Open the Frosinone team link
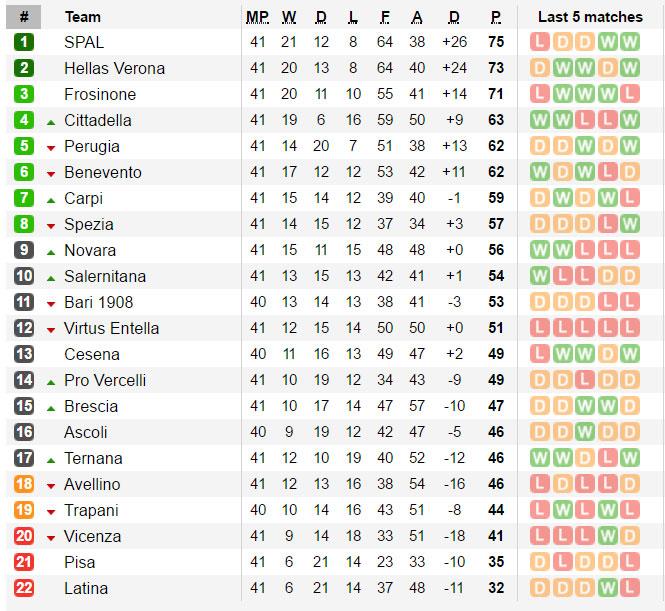This screenshot has height=611, width=665. (100, 94)
